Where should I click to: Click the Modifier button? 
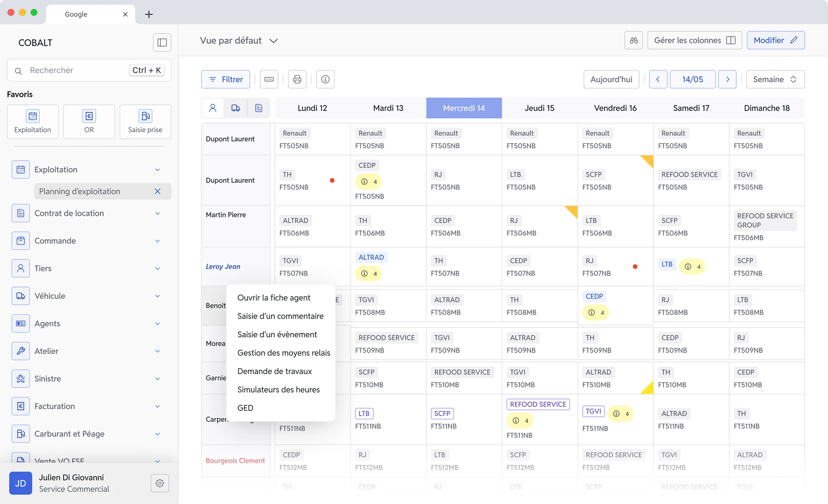coord(776,40)
